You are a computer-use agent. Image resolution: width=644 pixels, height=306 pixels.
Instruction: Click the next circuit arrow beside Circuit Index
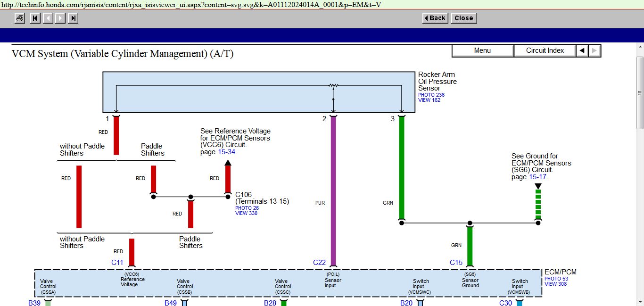pyautogui.click(x=594, y=50)
